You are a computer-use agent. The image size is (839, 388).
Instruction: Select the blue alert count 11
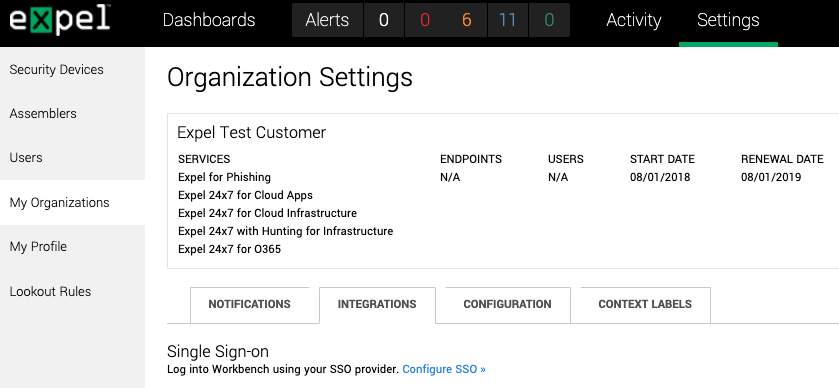coord(508,20)
